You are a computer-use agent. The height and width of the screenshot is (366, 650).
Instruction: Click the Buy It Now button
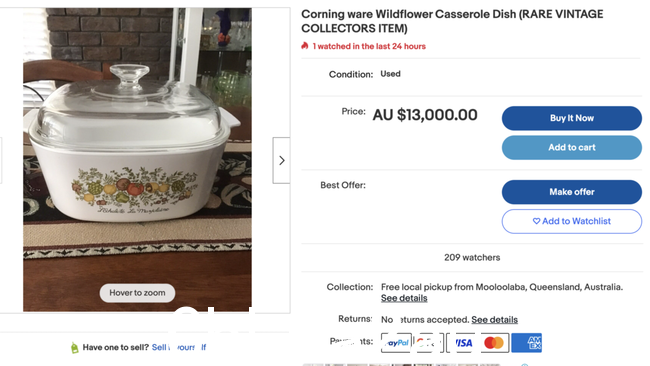(572, 118)
